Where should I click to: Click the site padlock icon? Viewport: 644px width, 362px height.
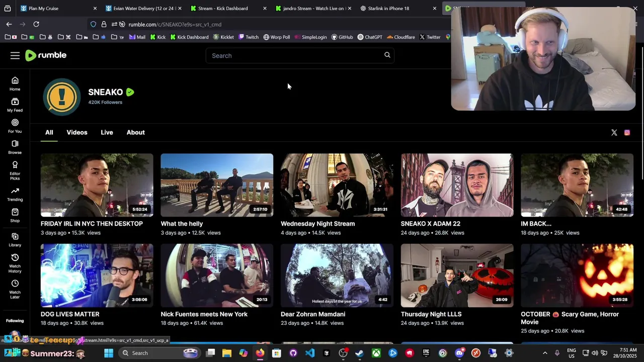point(104,24)
